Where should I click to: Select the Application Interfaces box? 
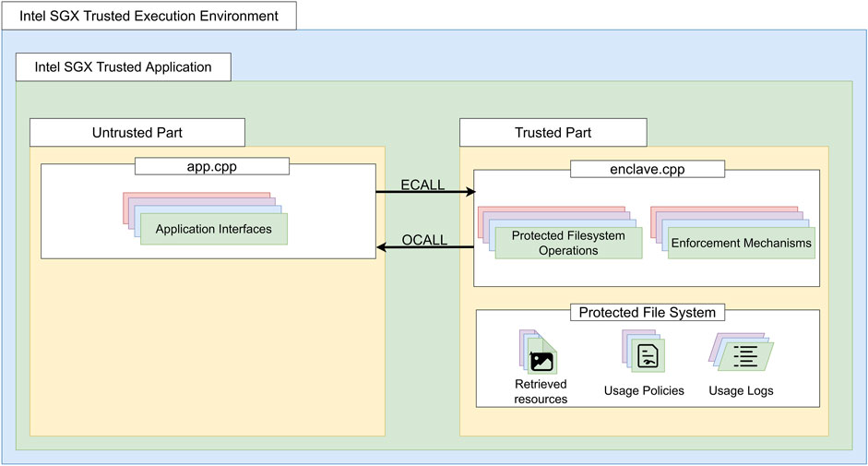coord(214,230)
